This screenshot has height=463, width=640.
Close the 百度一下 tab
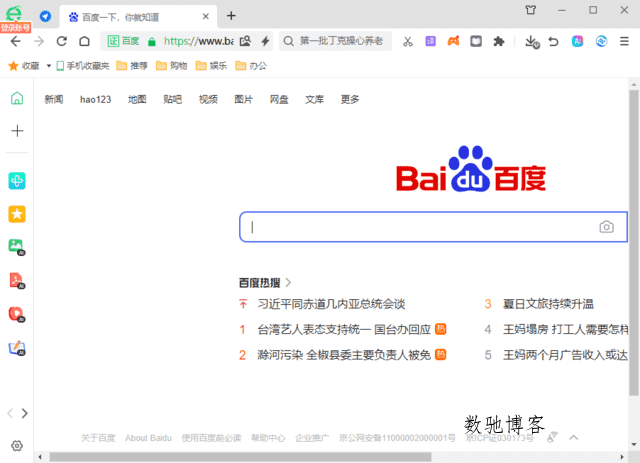click(x=206, y=16)
